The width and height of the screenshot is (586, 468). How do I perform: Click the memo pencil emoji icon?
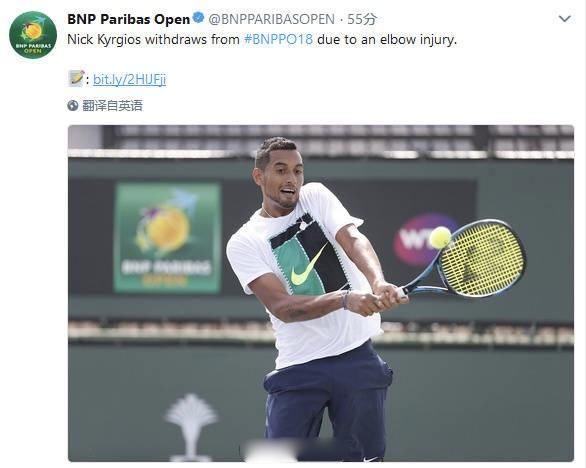click(76, 78)
